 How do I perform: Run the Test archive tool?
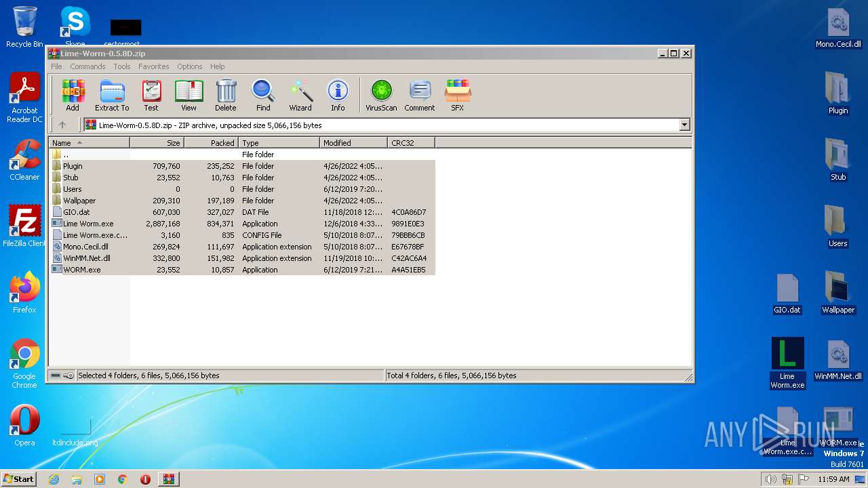pos(151,95)
